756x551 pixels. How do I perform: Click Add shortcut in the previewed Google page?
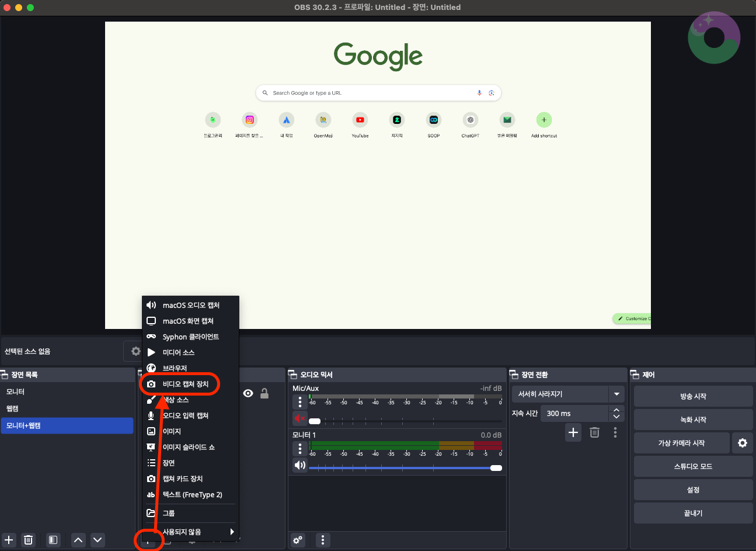(x=544, y=124)
